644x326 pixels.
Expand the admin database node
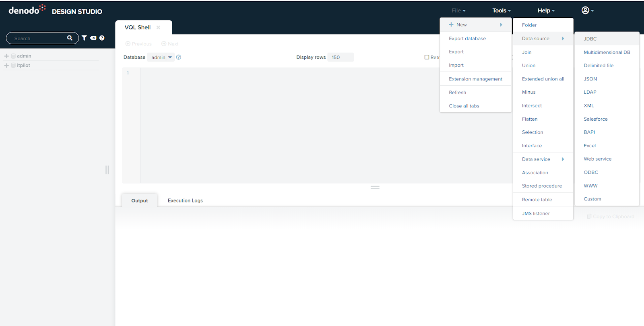tap(6, 56)
